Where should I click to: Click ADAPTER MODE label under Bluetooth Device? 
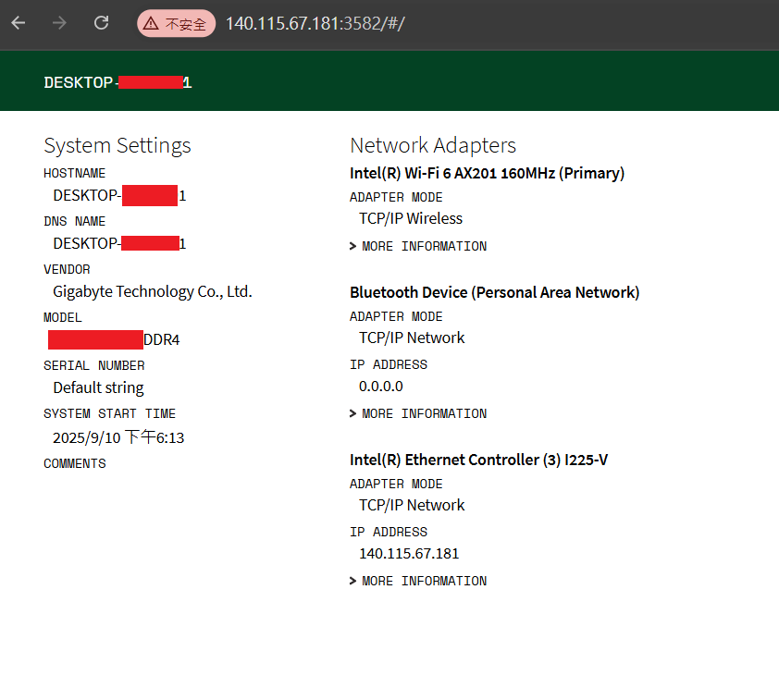click(396, 317)
